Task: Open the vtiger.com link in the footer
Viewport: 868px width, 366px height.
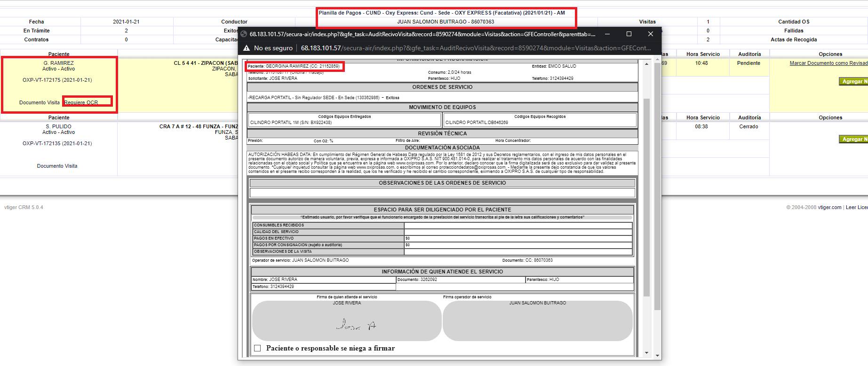Action: [829, 207]
